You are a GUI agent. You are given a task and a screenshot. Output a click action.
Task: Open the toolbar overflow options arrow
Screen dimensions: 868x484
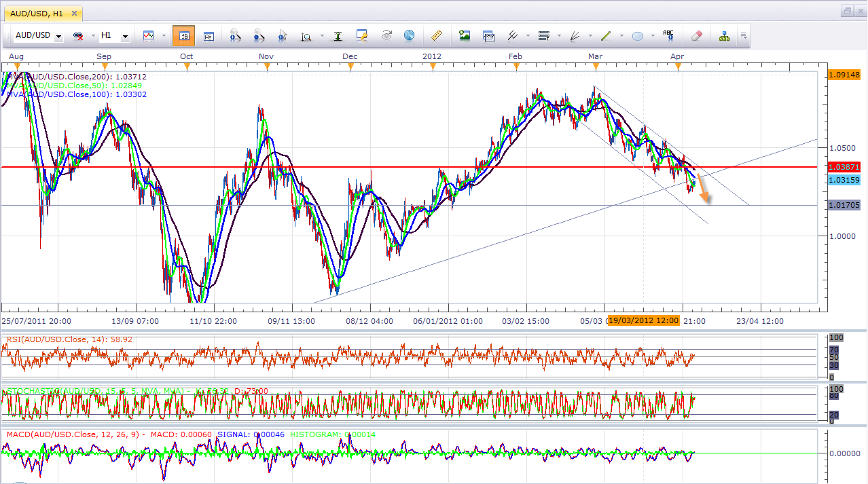point(744,36)
